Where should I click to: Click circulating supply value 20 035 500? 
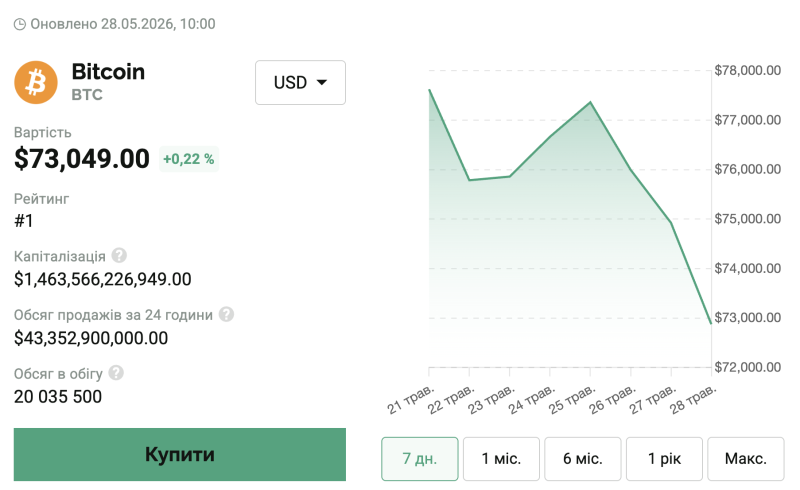(x=58, y=397)
